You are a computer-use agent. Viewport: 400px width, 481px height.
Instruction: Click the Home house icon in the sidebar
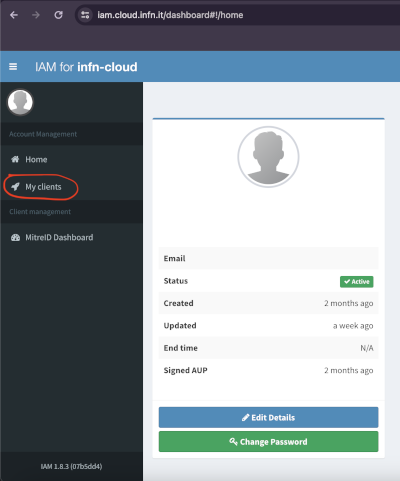point(15,159)
